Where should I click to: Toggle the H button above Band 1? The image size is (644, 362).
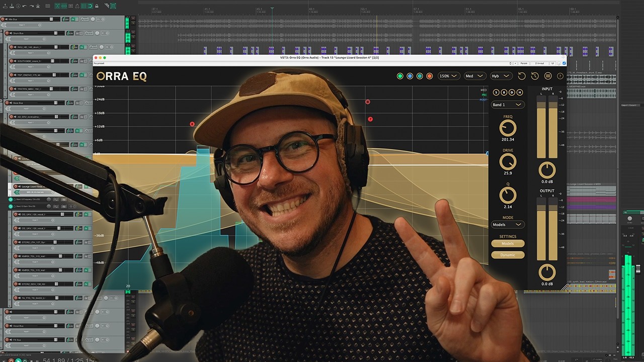click(x=520, y=92)
